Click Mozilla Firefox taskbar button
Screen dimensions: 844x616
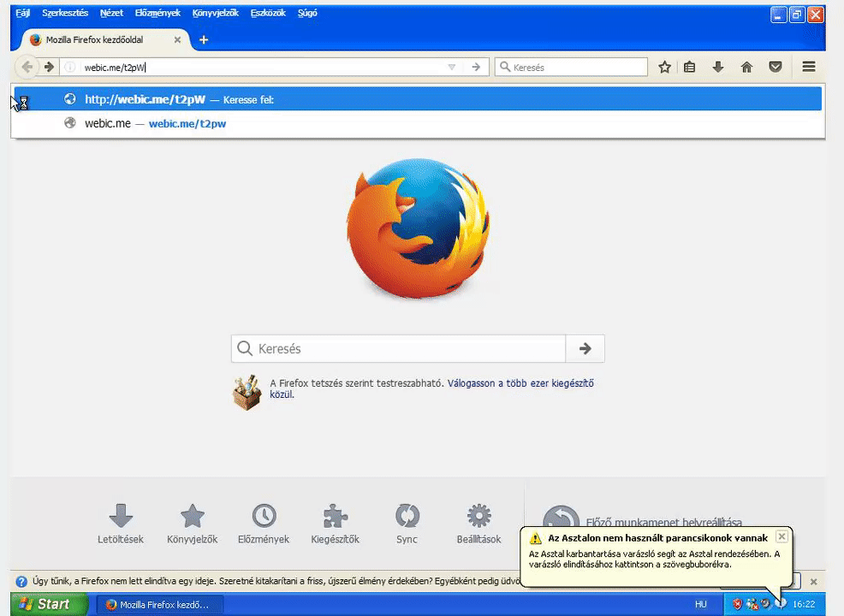coord(160,605)
